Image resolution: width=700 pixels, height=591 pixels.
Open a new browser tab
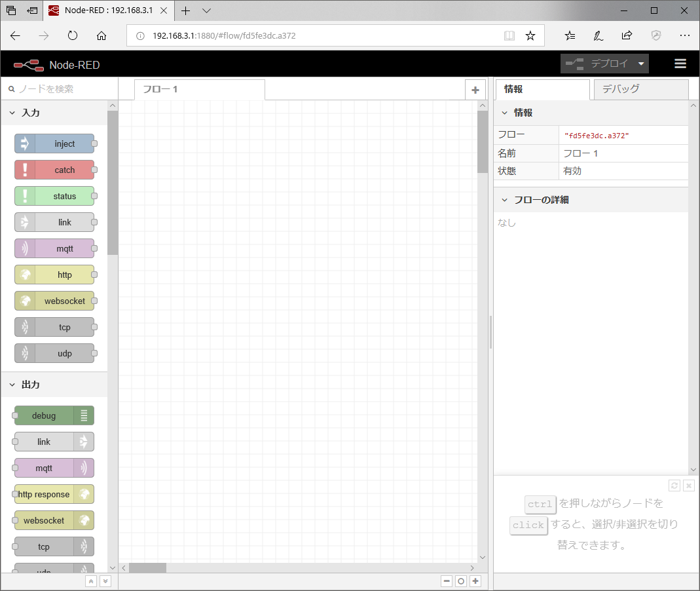point(186,10)
